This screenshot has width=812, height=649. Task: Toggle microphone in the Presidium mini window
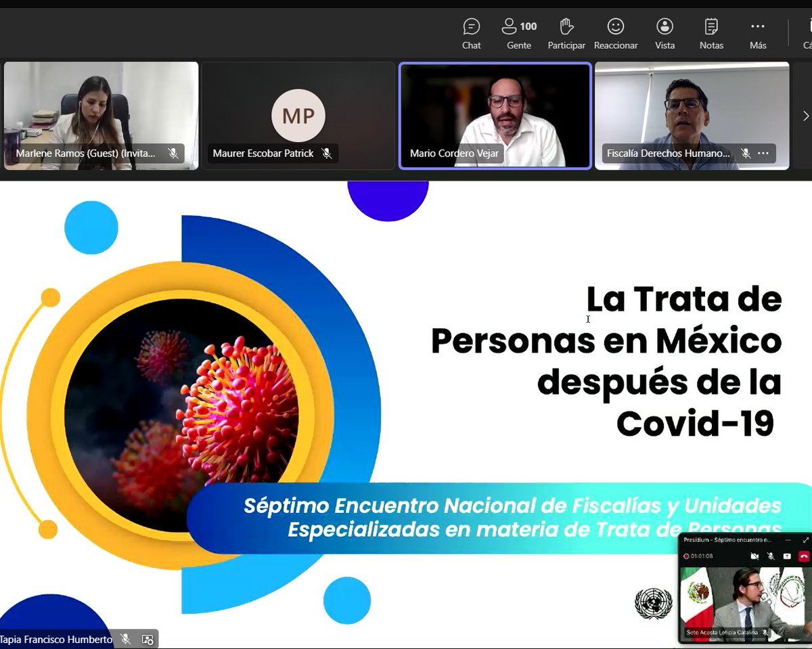coord(771,556)
